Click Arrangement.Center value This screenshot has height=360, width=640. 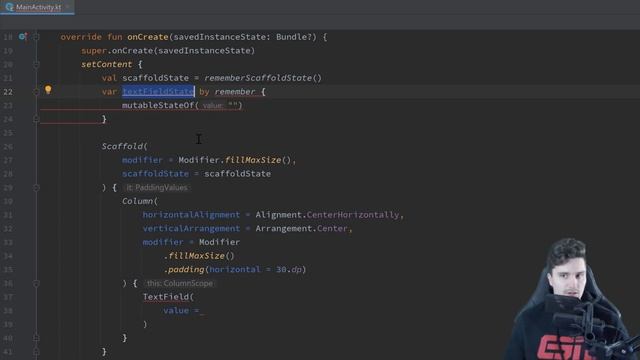(302, 229)
